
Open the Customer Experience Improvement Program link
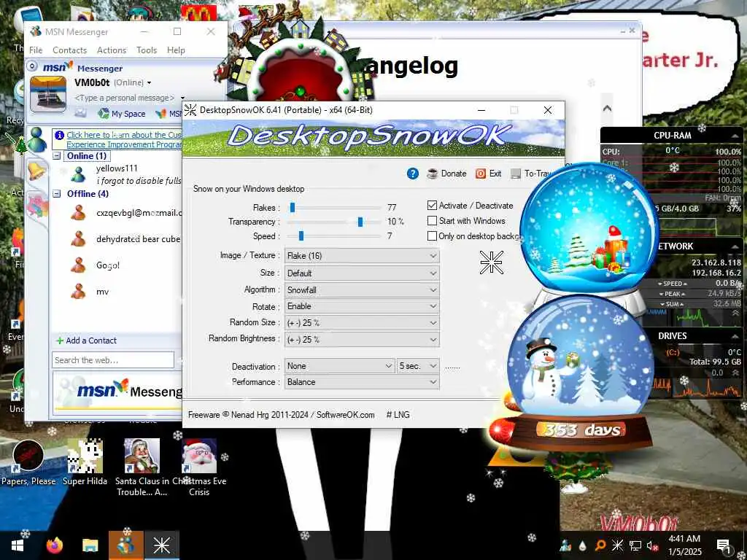(124, 139)
